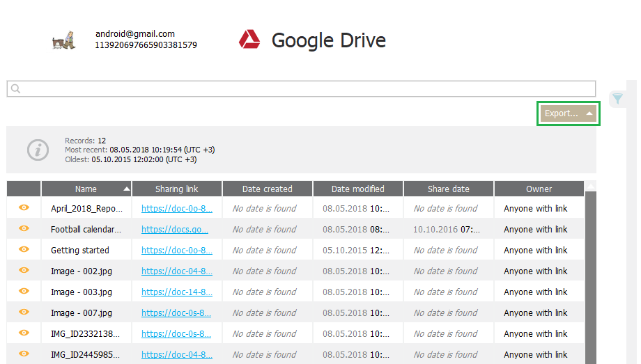This screenshot has width=641, height=364.
Task: Sort by the Name column header
Action: pos(86,189)
